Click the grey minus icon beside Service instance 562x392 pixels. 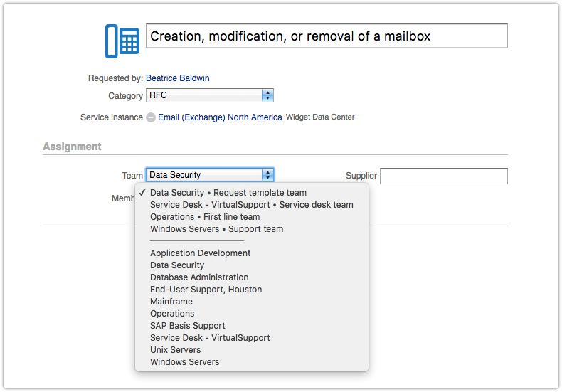click(151, 117)
